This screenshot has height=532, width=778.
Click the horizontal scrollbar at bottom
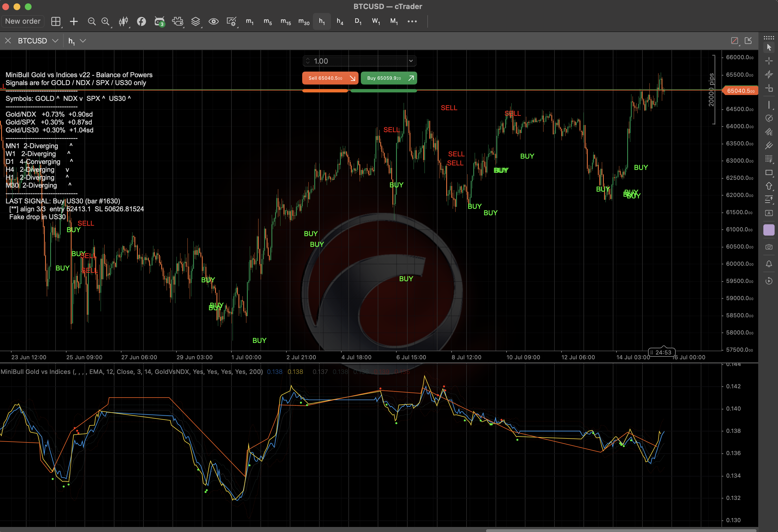pyautogui.click(x=621, y=530)
